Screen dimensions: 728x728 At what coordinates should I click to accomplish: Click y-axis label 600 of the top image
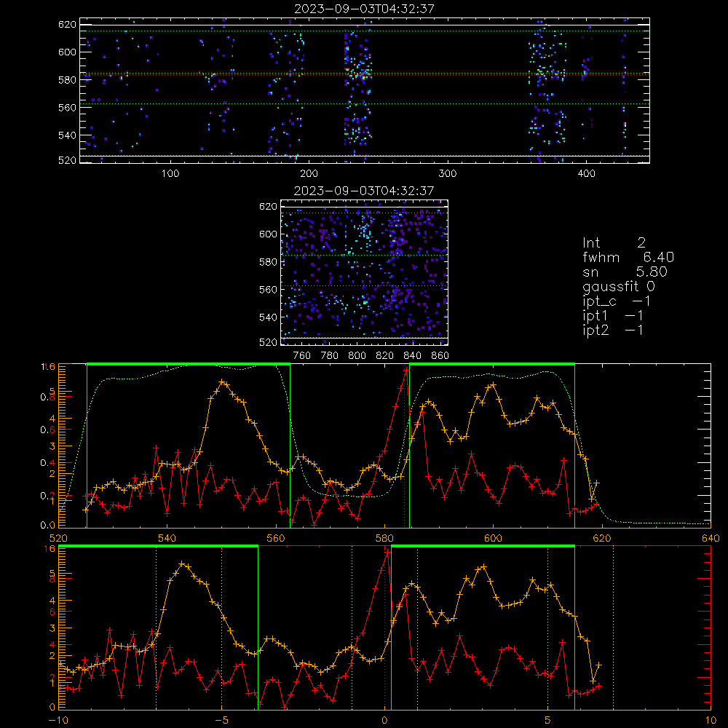(67, 52)
